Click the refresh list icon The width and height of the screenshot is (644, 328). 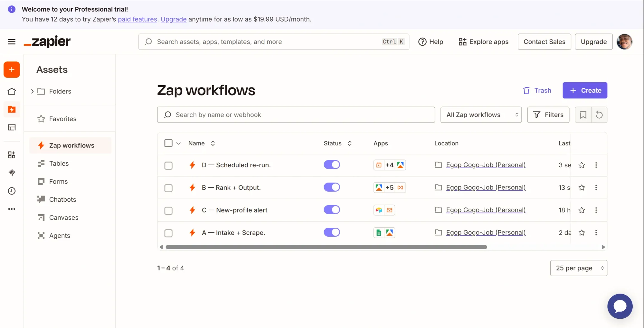click(599, 115)
